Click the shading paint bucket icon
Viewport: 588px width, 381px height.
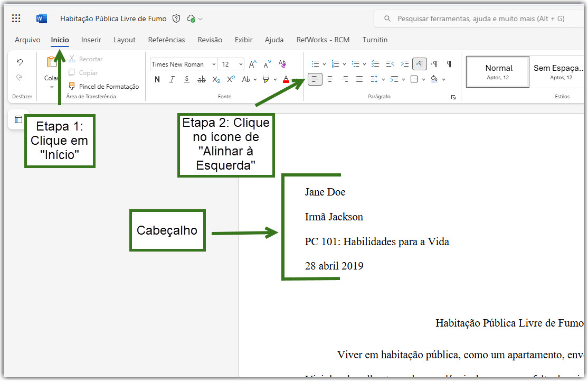(434, 79)
